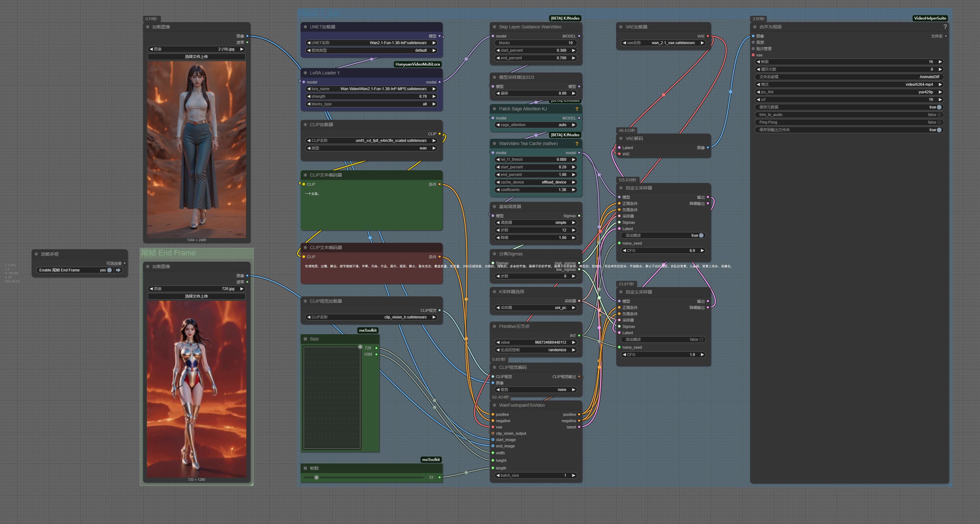The width and height of the screenshot is (980, 524).
Task: Click the collapse dot on VAE解码 node
Action: click(621, 138)
